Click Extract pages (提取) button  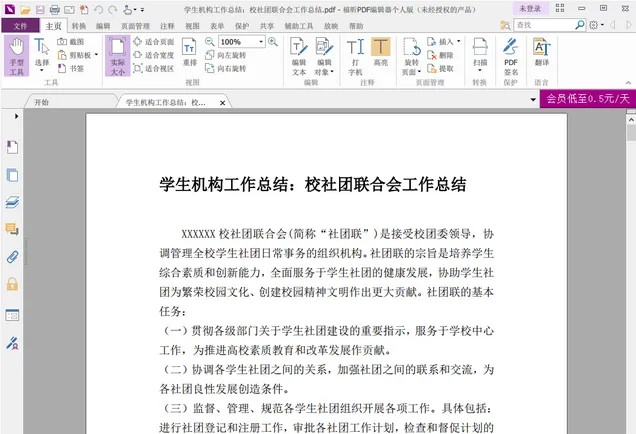point(440,68)
